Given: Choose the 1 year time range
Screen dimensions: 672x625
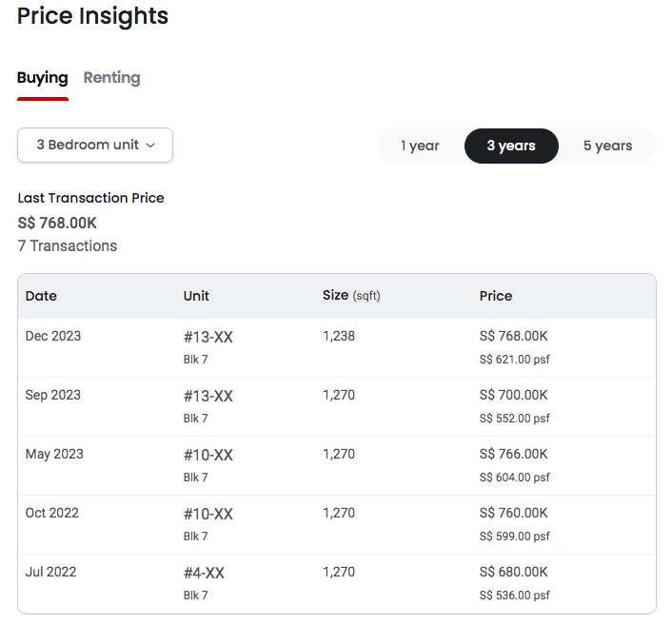Looking at the screenshot, I should (x=420, y=146).
